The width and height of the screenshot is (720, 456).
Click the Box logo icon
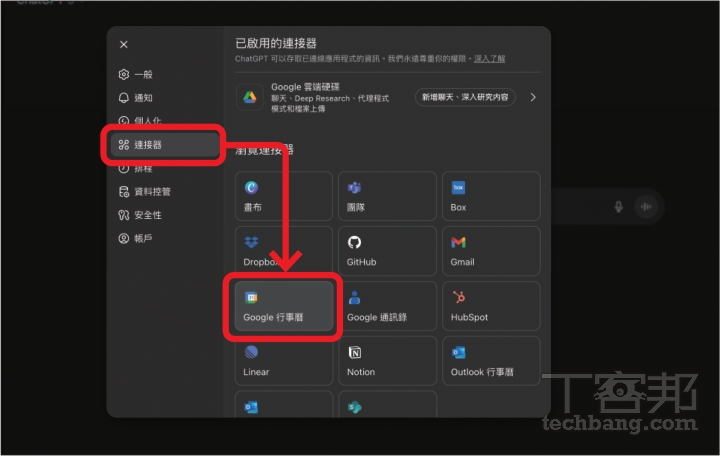click(x=458, y=187)
